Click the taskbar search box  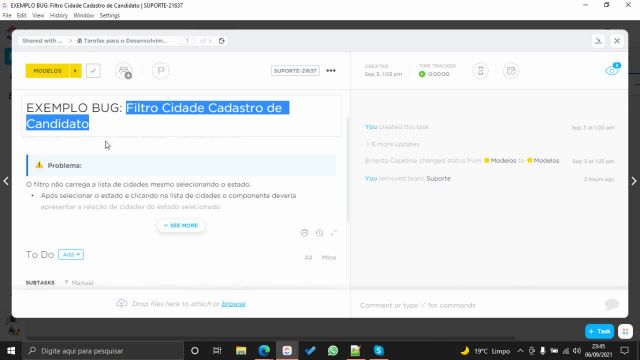pos(103,351)
